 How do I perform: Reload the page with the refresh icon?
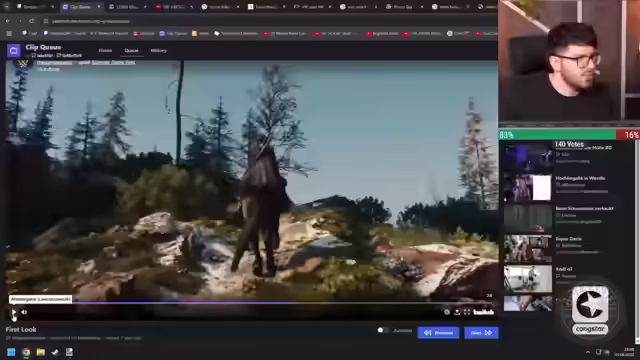[x=31, y=21]
